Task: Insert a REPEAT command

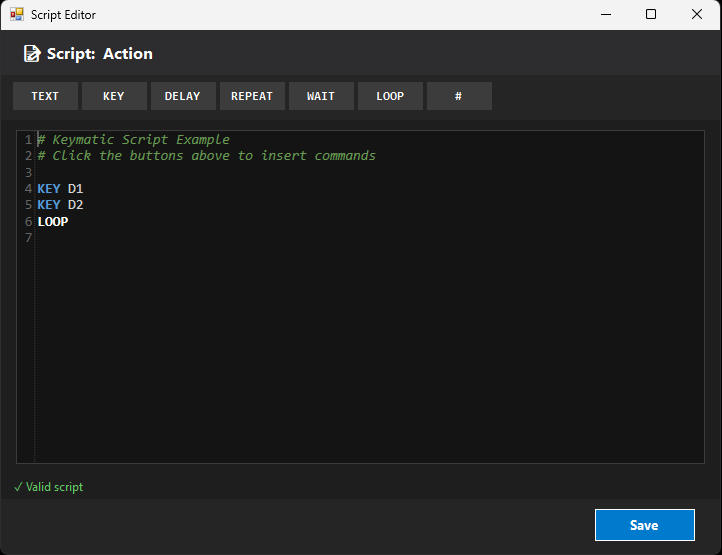Action: click(252, 96)
